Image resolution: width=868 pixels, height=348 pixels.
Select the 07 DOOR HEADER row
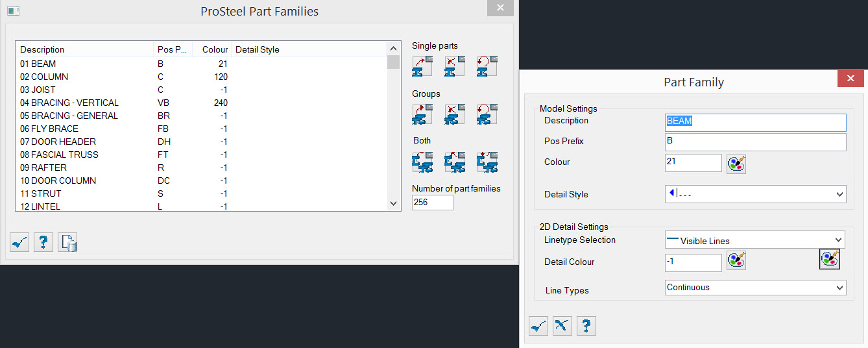[x=202, y=142]
